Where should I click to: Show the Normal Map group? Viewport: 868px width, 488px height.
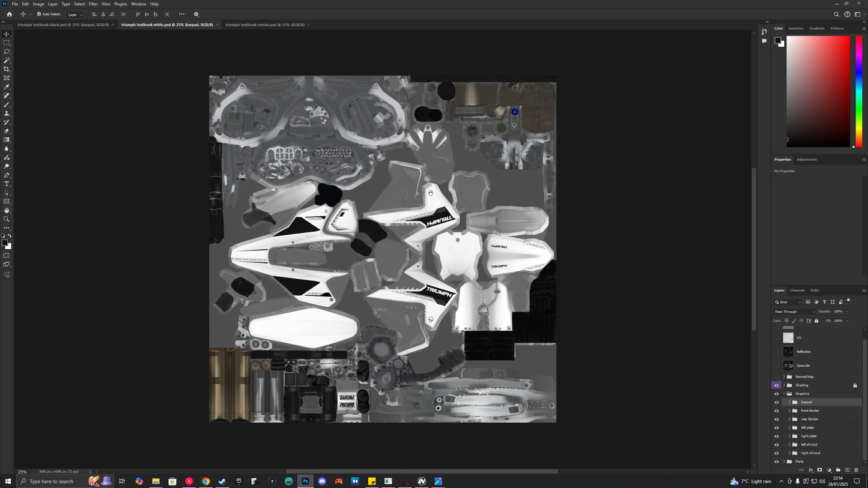(x=776, y=377)
